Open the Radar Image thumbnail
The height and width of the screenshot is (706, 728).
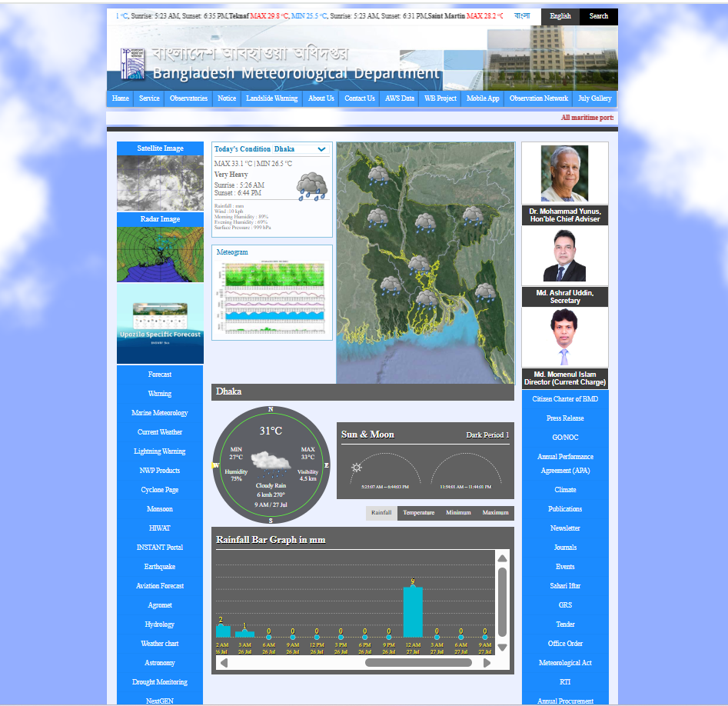point(160,254)
